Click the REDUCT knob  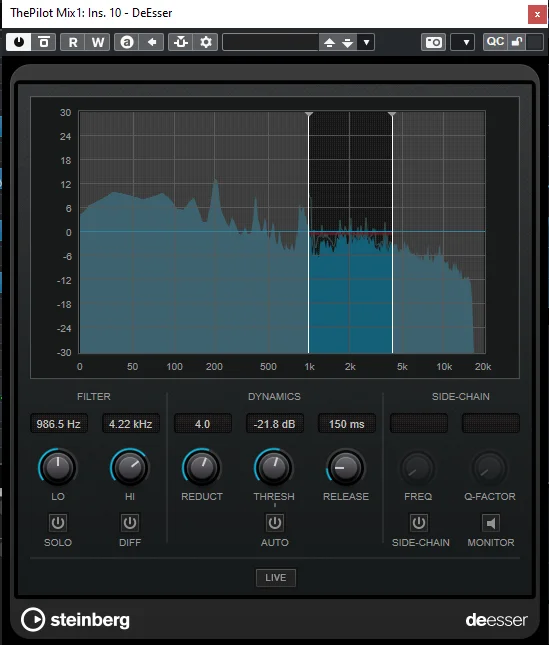202,468
